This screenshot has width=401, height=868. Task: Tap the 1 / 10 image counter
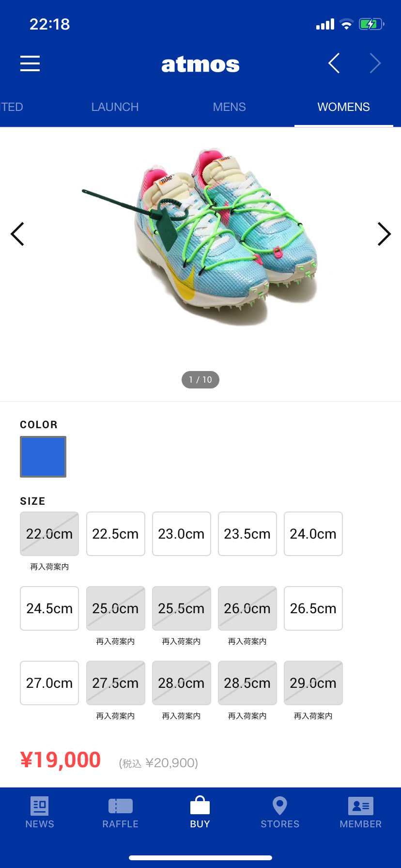coord(200,380)
